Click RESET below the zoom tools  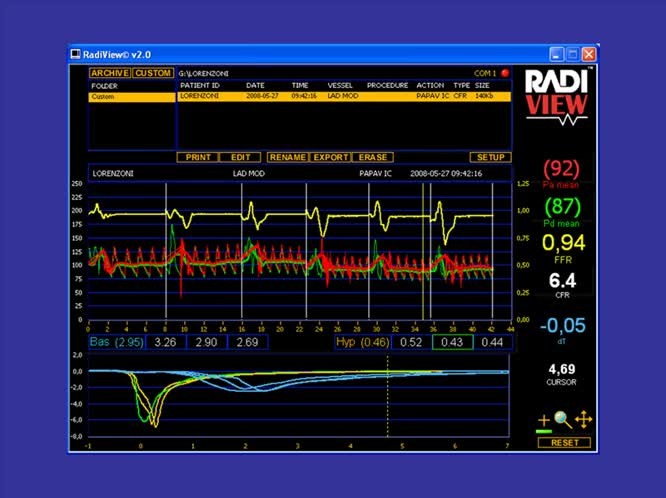point(563,441)
